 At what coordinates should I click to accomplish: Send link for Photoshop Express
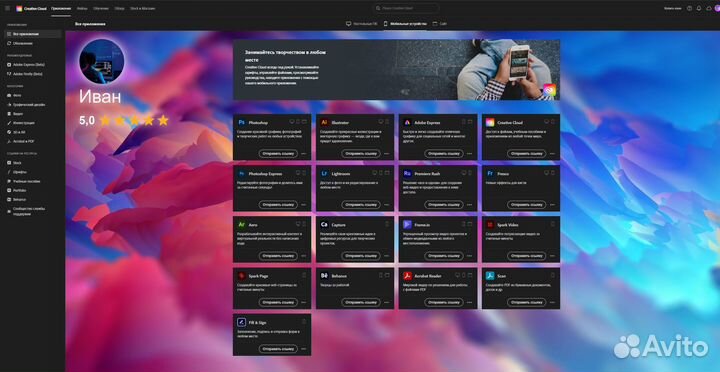click(x=278, y=204)
